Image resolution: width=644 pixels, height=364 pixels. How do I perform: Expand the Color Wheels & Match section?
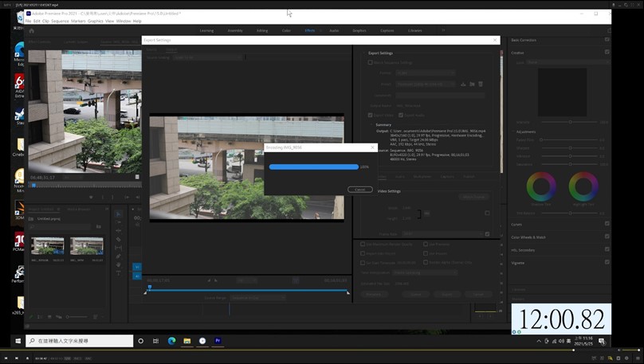(x=528, y=237)
